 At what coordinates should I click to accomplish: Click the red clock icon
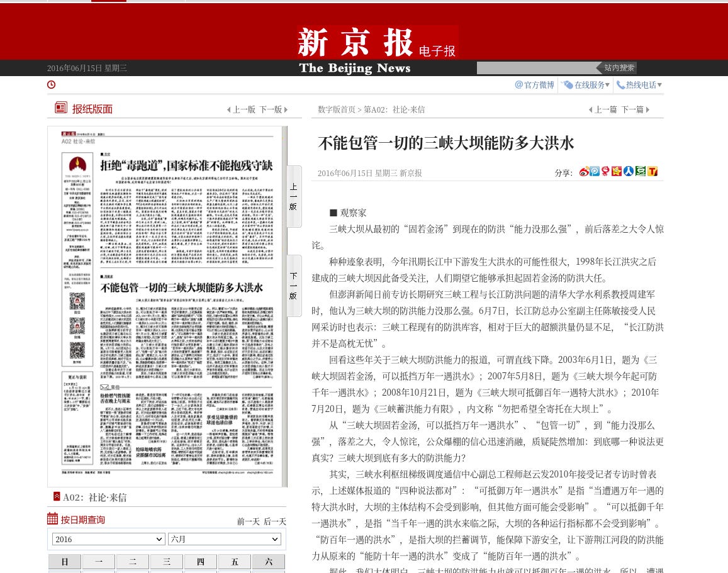coord(51,84)
